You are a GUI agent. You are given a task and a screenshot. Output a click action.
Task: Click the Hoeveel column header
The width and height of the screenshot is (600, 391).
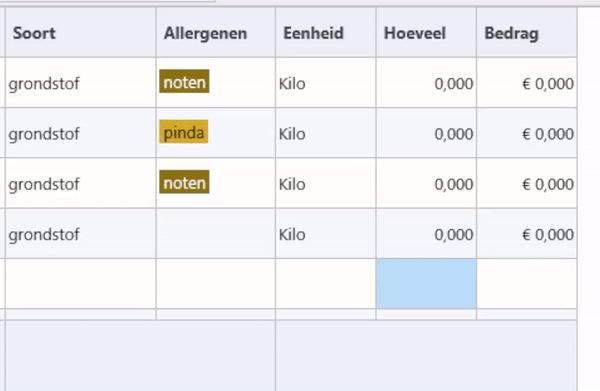[x=426, y=33]
